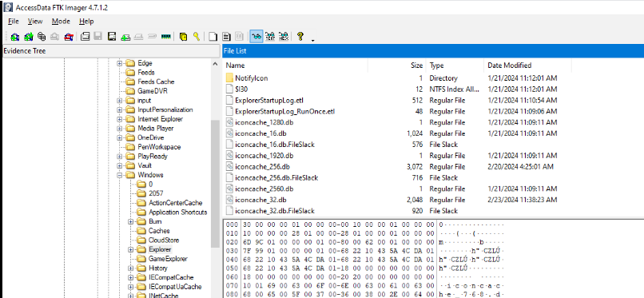Open toolbar options dropdown arrow

313,40
